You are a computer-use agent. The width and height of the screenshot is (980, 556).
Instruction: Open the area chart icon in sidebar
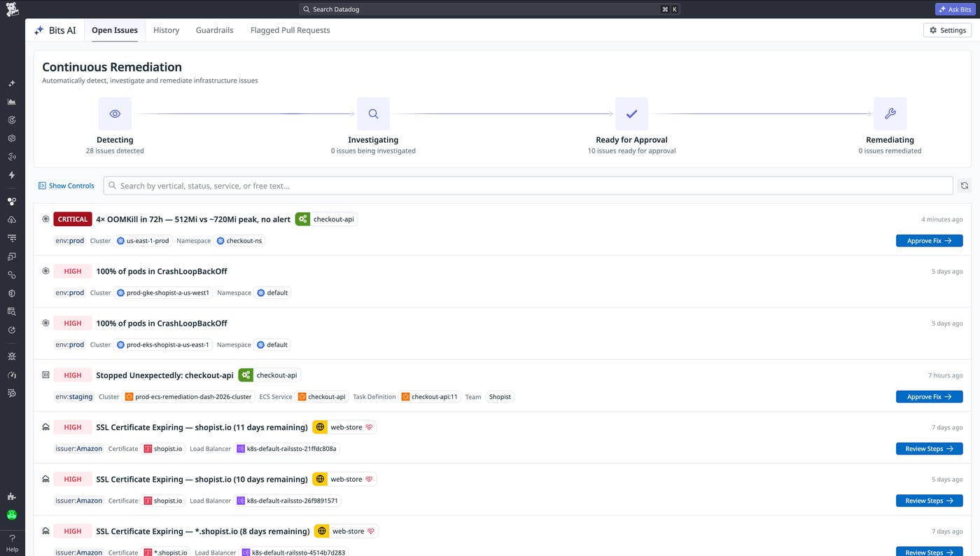[x=12, y=102]
